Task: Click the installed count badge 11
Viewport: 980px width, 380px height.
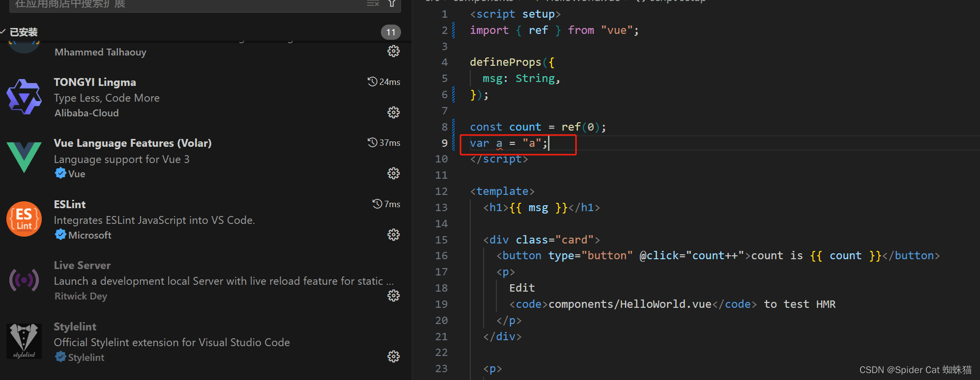Action: (x=391, y=32)
